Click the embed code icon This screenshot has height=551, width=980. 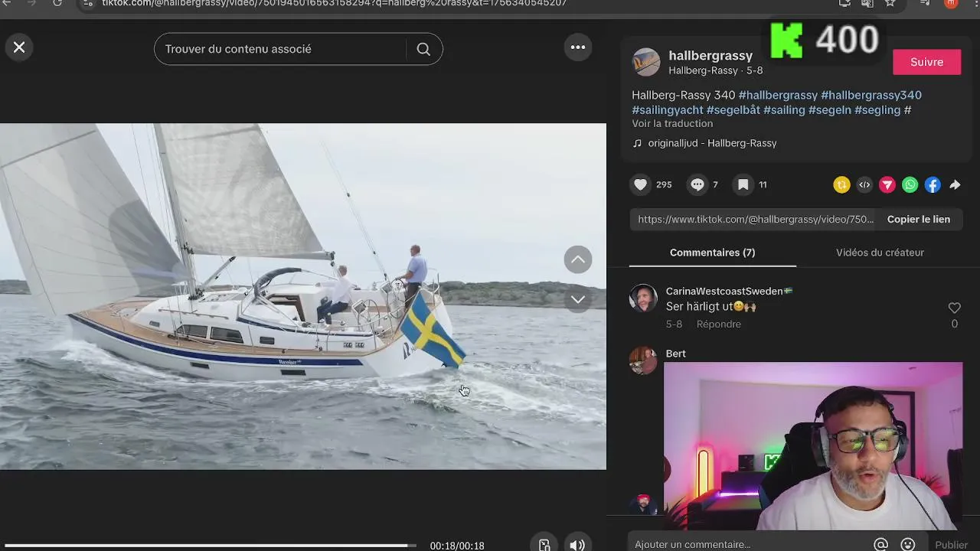click(864, 184)
